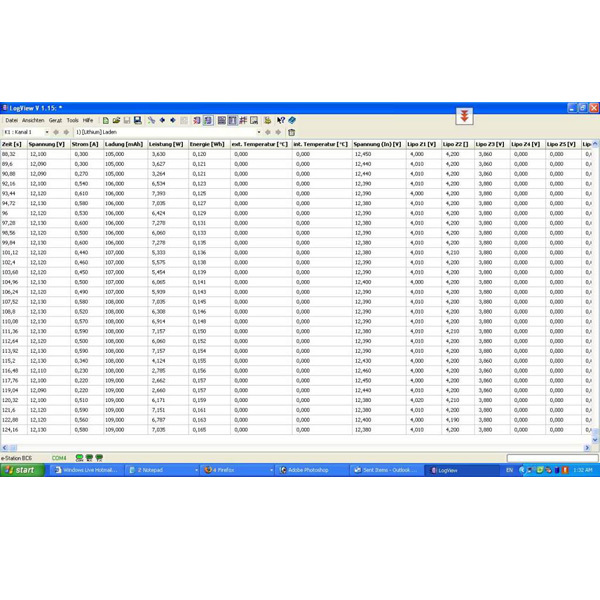Click the Ladung [mAh] column header
This screenshot has height=600, width=600.
126,144
